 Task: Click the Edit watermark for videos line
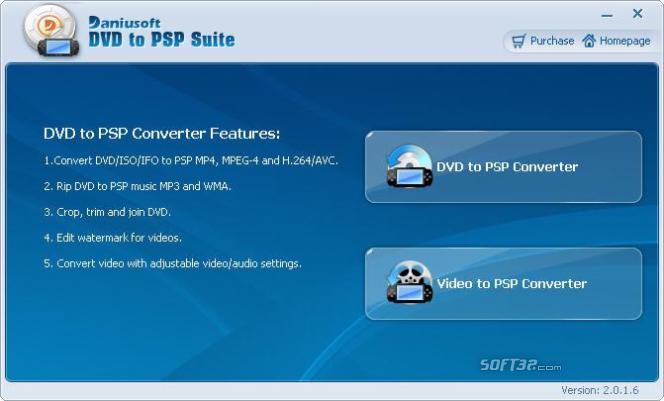113,238
